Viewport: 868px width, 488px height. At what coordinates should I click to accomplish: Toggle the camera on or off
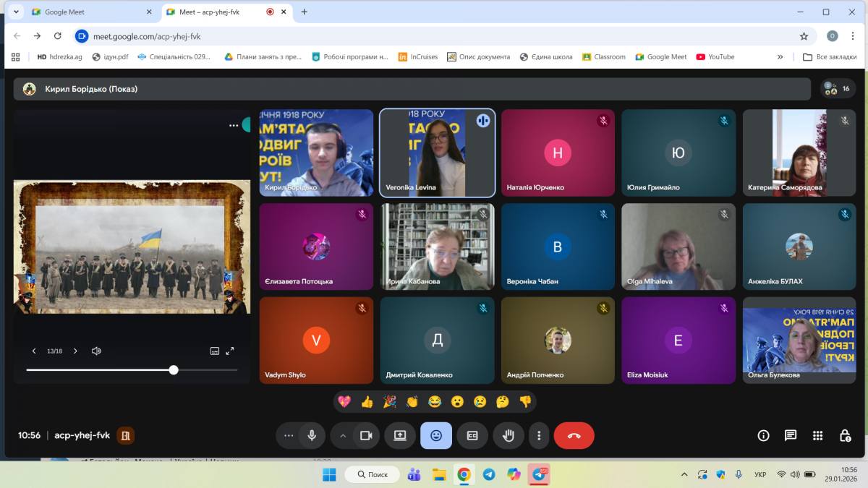[x=366, y=435]
